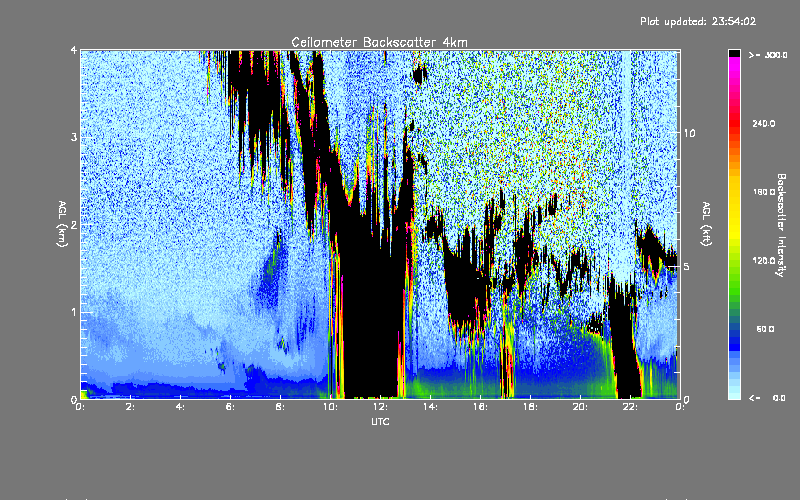Click the "2" km tick on AGL axis
The image size is (800, 500).
coord(74,225)
